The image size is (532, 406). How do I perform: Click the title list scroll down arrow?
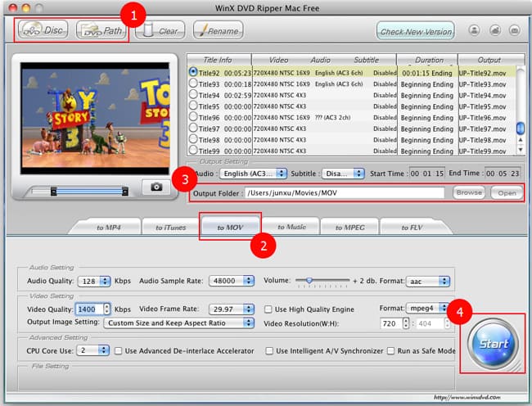521,149
